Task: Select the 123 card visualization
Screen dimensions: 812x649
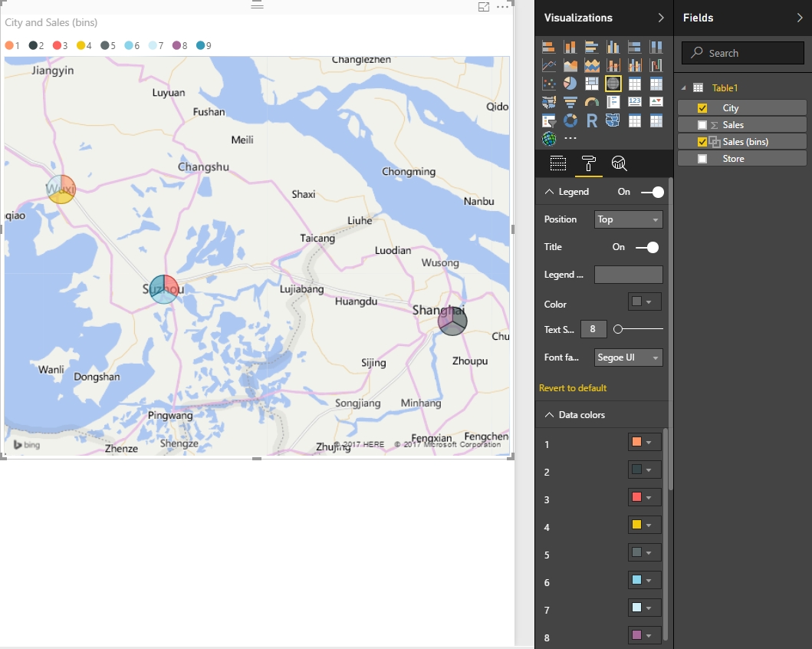Action: (634, 102)
